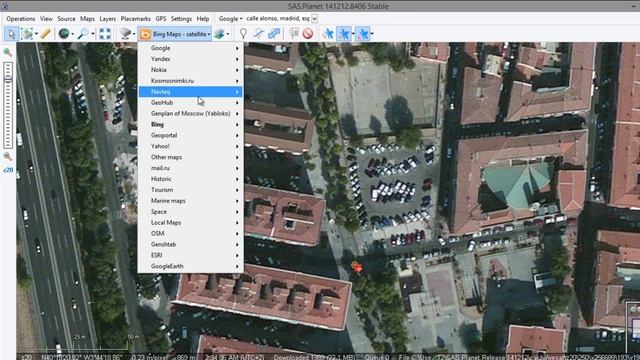Toggle the GPS center-map icon

pos(362,34)
